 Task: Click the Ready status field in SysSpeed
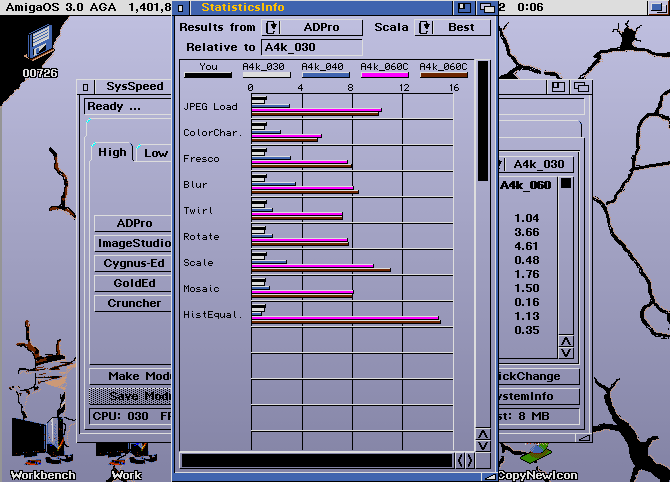tap(128, 106)
